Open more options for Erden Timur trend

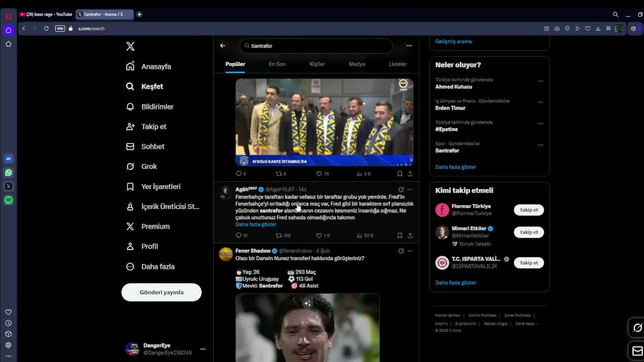[540, 102]
